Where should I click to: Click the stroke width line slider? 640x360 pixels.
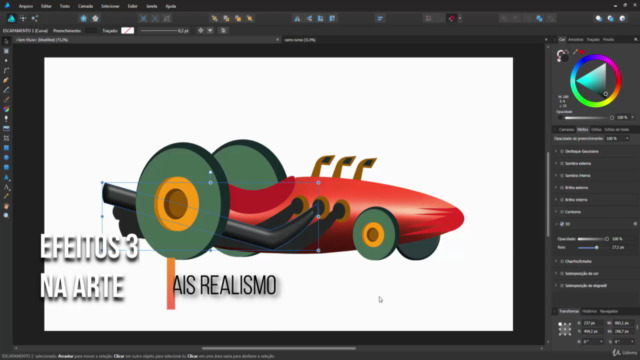(x=158, y=31)
